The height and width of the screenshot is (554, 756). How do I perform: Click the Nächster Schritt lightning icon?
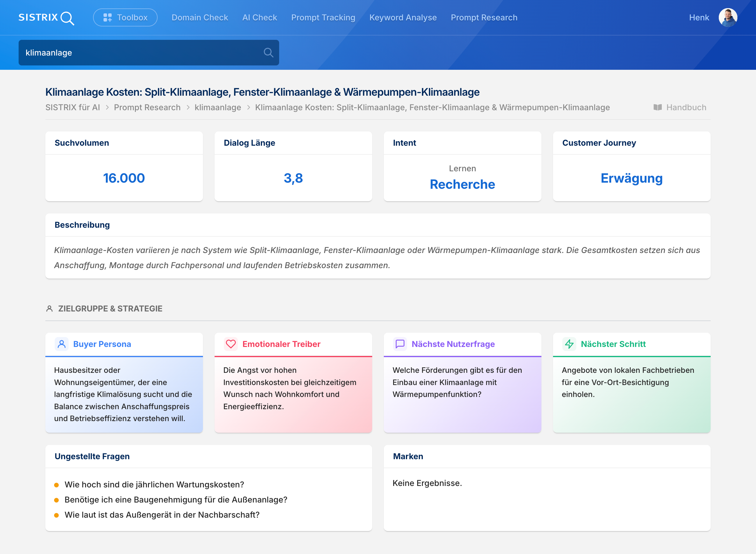569,344
